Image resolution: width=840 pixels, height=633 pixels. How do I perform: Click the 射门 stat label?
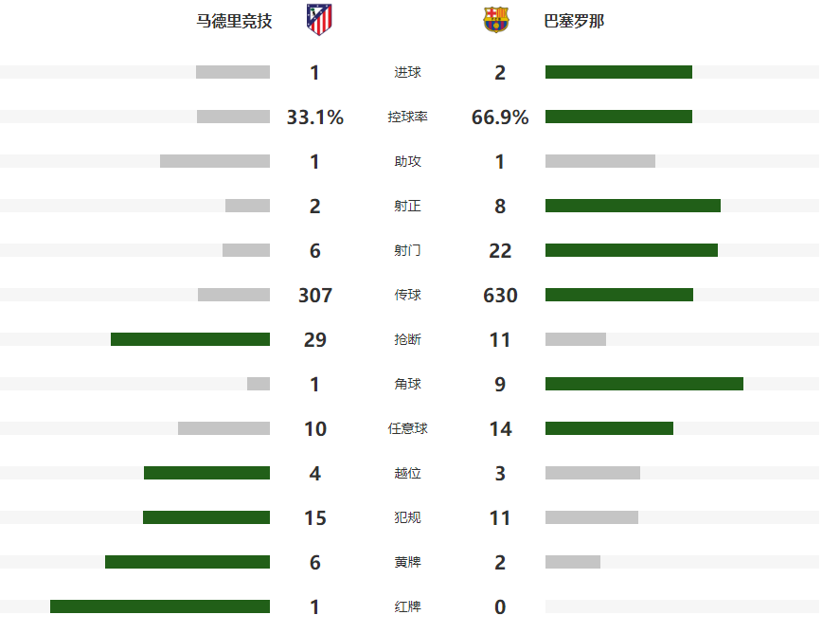pos(407,251)
